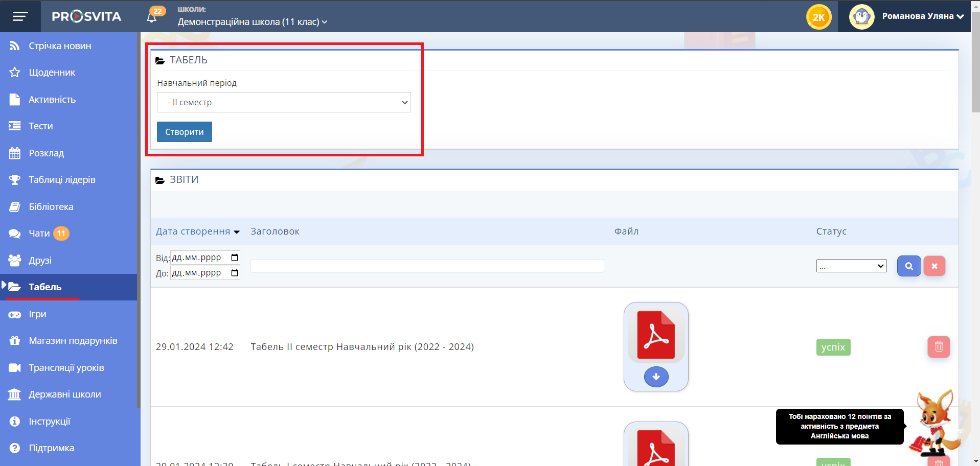Clear filters with the red X button

[x=934, y=266]
